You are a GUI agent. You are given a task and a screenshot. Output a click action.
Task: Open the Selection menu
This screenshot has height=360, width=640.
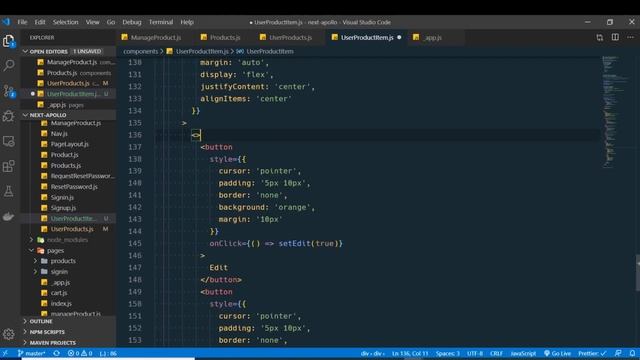[x=65, y=22]
